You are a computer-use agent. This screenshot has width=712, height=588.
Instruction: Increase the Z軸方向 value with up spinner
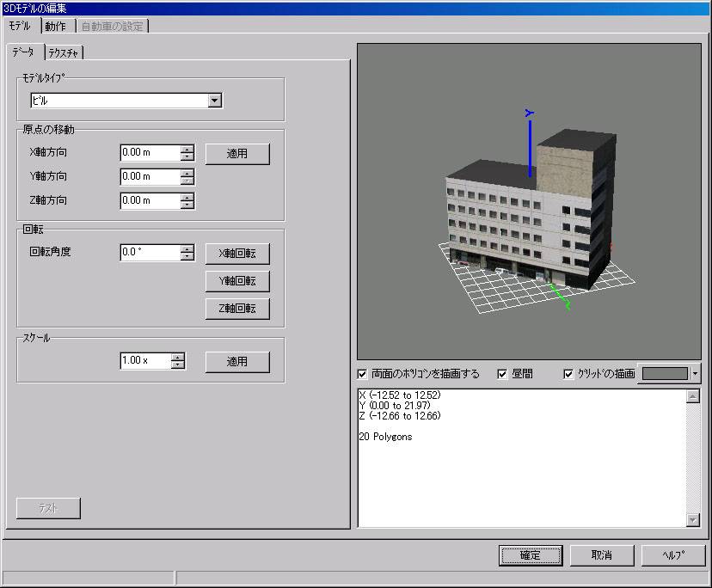(187, 197)
